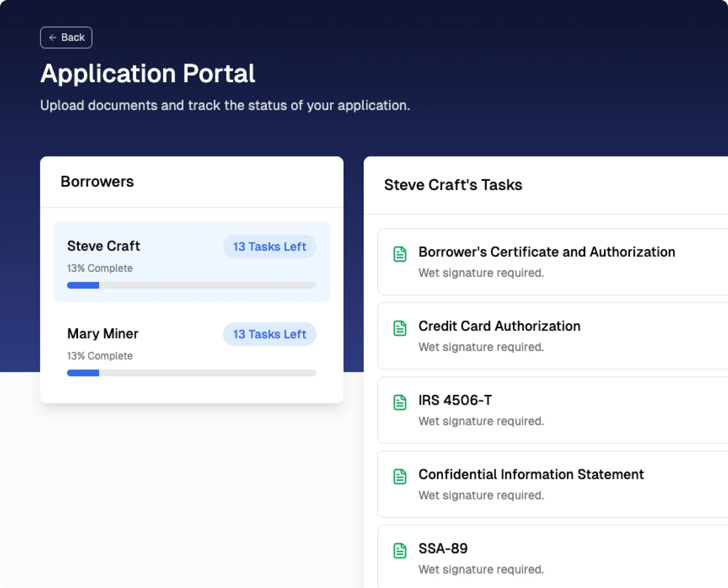
Task: Click the Application Portal title
Action: 147,73
